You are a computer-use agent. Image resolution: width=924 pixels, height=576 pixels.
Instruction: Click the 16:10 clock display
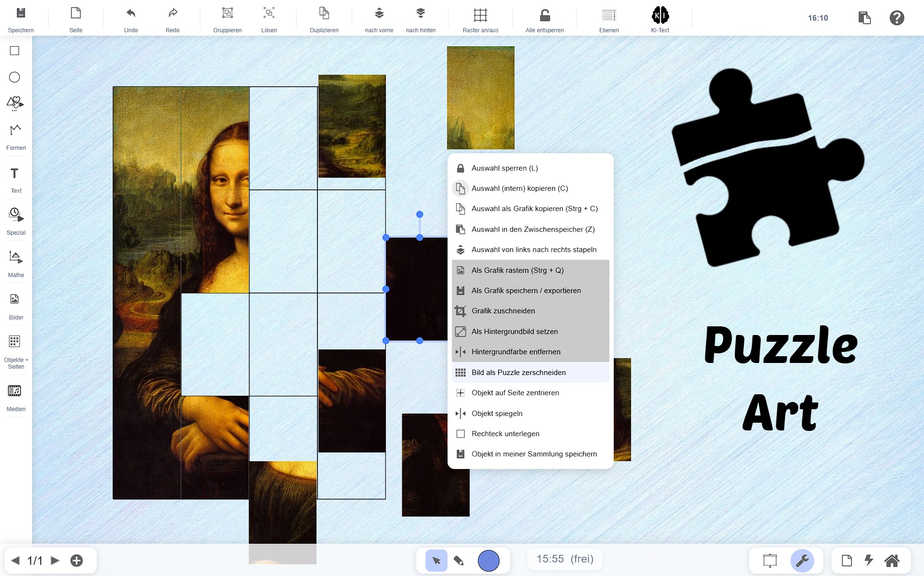pos(818,18)
